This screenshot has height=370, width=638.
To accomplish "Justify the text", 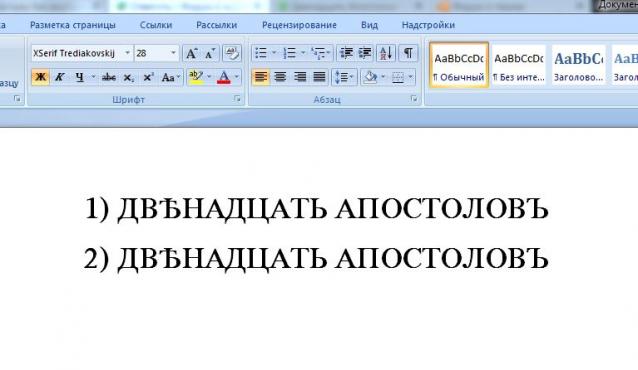I will 319,77.
